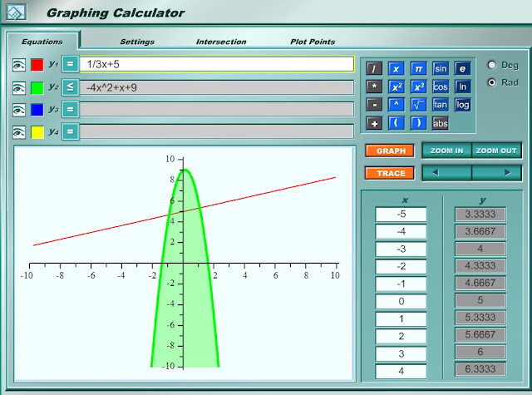Hide the y1 graph with eye icon
The image size is (532, 395).
point(19,65)
